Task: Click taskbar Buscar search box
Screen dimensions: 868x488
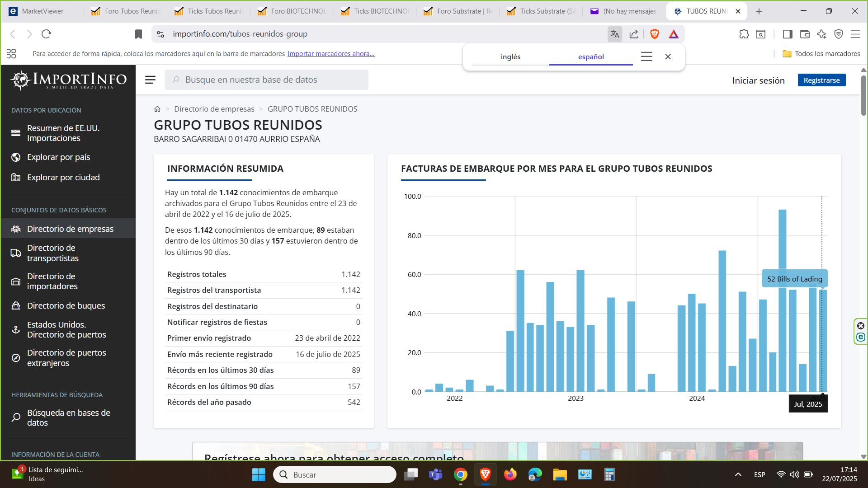Action: (x=335, y=474)
